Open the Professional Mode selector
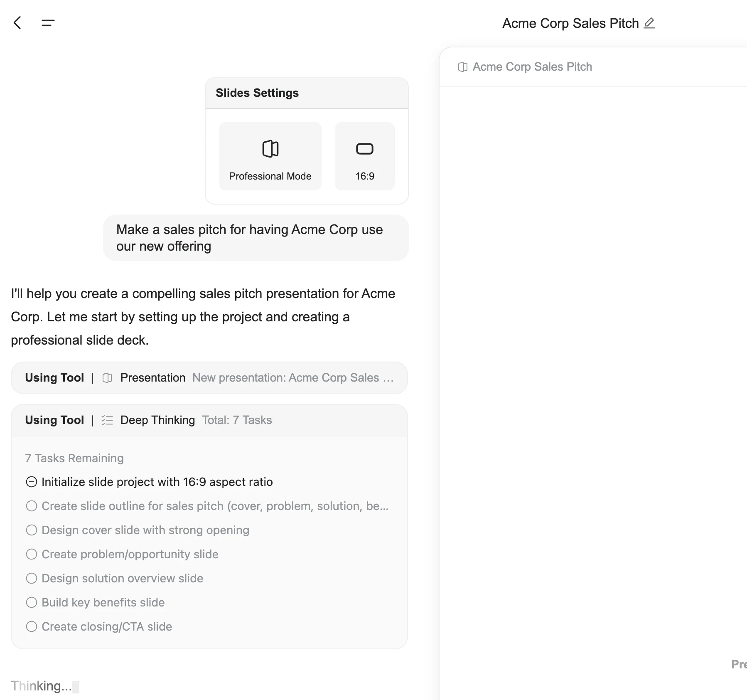 click(x=270, y=156)
